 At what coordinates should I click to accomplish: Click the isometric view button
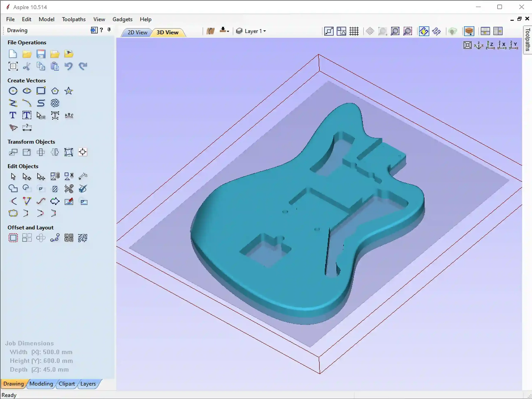coord(479,45)
